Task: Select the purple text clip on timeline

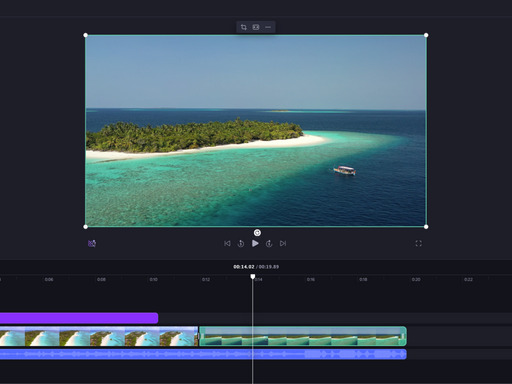Action: [79, 318]
